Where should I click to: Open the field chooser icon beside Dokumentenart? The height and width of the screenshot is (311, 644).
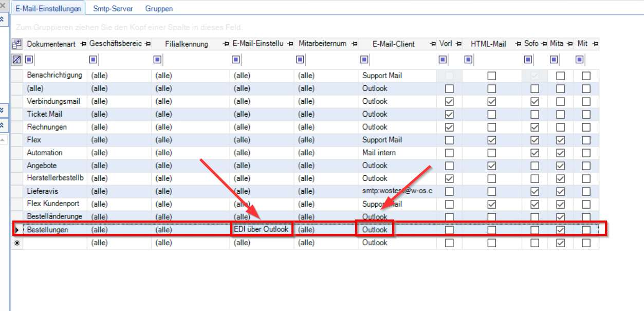pyautogui.click(x=16, y=44)
